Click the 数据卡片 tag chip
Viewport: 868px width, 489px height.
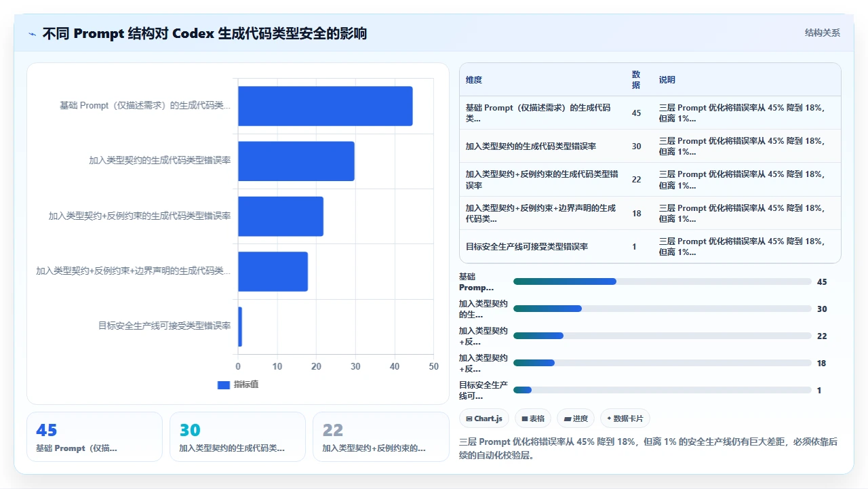pos(625,418)
